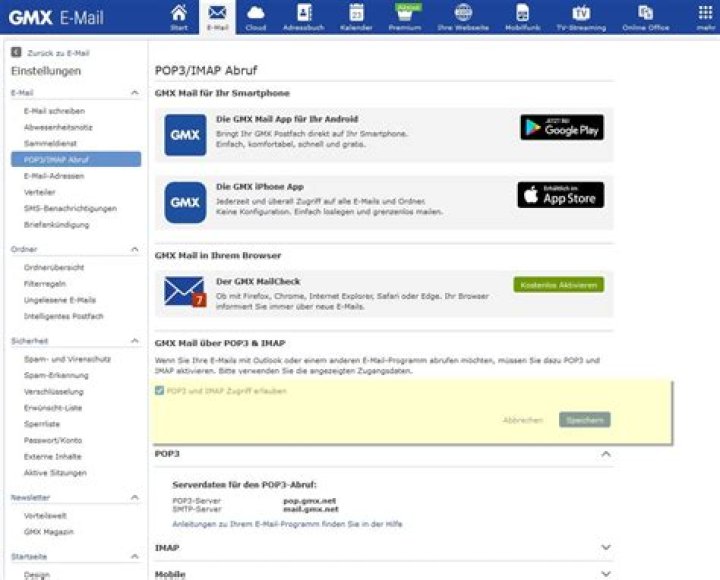This screenshot has width=720, height=580.
Task: Open the Start home icon
Action: coord(179,13)
